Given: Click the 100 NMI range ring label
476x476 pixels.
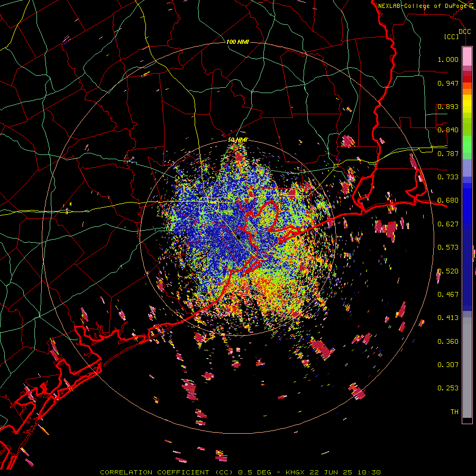Looking at the screenshot, I should click(x=237, y=42).
